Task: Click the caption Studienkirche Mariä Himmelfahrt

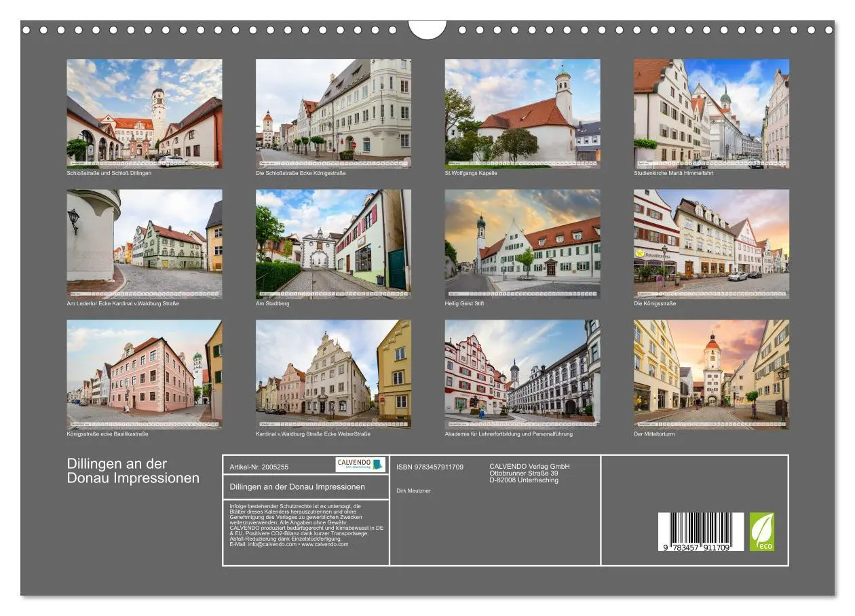Action: [x=674, y=173]
